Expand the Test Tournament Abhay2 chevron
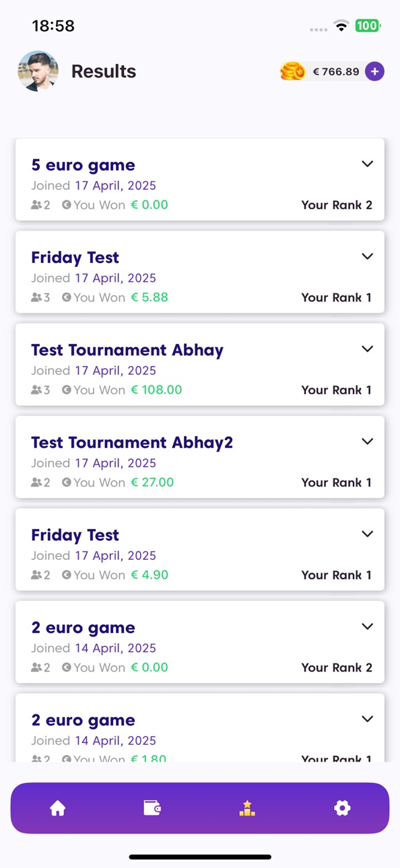The image size is (400, 868). click(x=367, y=441)
